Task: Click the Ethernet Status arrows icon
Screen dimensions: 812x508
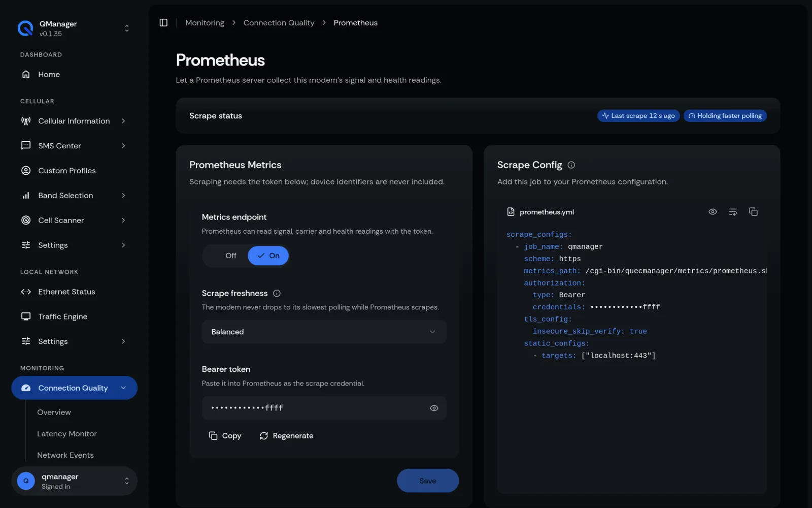Action: click(26, 292)
